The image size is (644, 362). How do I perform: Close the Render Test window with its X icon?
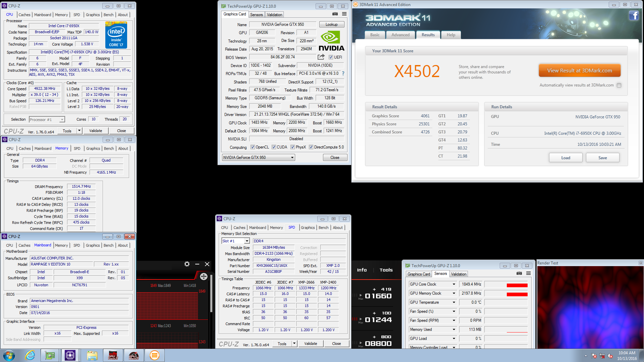(x=640, y=263)
